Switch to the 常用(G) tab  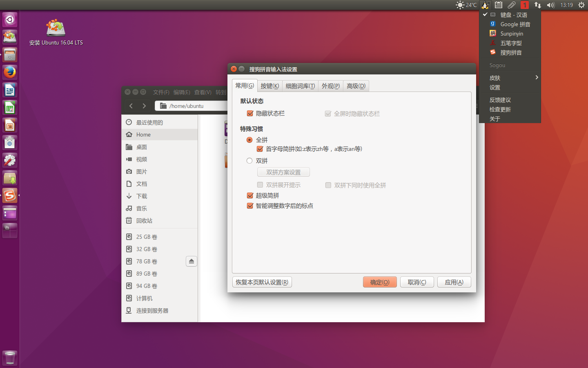245,85
